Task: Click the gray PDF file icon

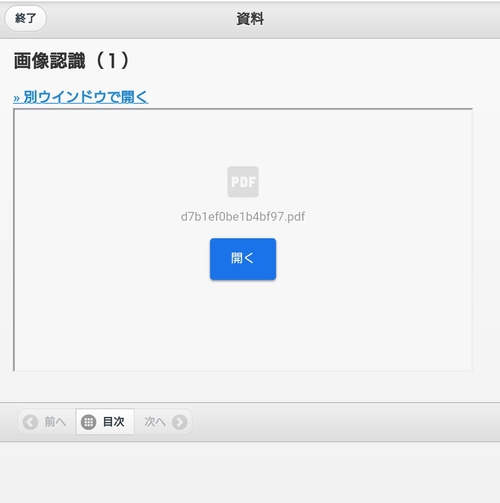Action: (243, 182)
